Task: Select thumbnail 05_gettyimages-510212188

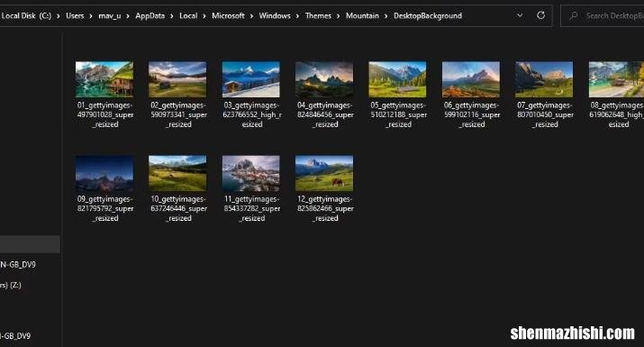Action: [397, 79]
